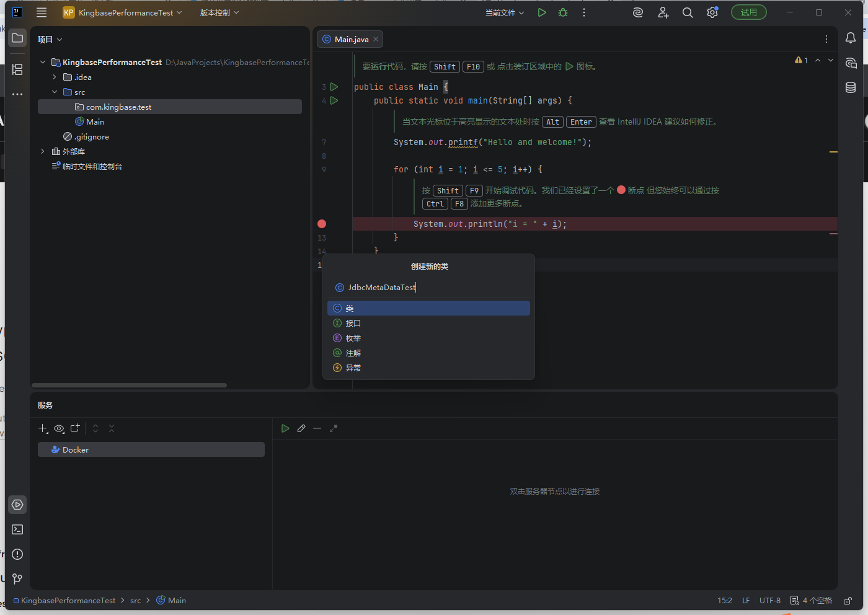
Task: Click the Debug bug icon in toolbar
Action: point(563,12)
